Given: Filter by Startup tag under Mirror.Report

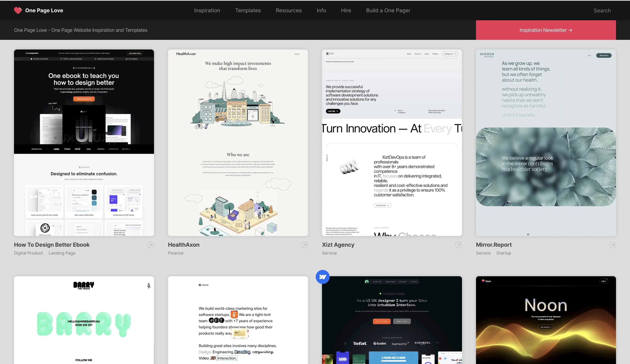Looking at the screenshot, I should [503, 253].
